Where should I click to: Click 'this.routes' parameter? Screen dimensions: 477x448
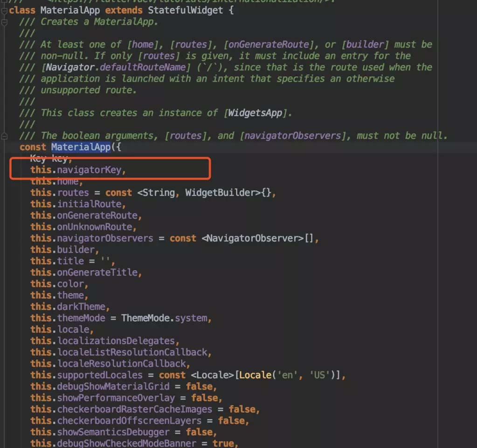click(60, 193)
